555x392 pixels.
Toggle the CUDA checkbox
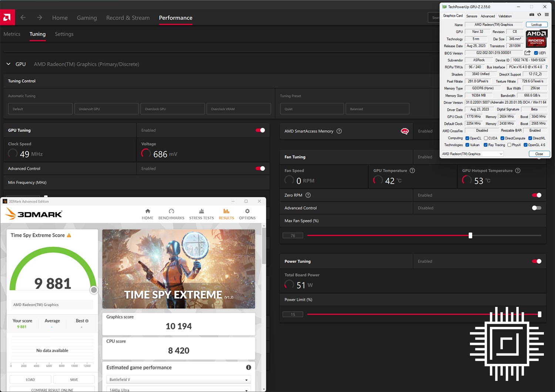tap(486, 138)
